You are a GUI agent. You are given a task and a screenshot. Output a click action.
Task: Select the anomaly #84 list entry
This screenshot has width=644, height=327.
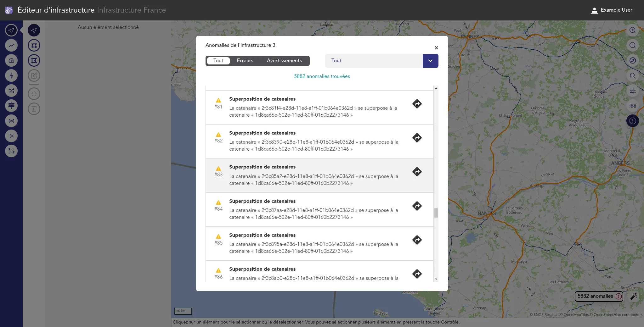315,209
